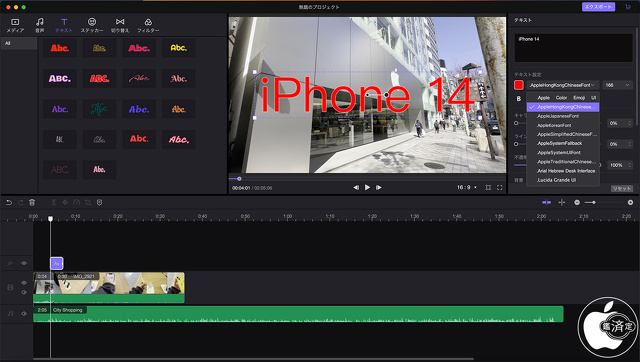Pick the white bold ABC. text preset
The height and width of the screenshot is (362, 640).
[60, 78]
